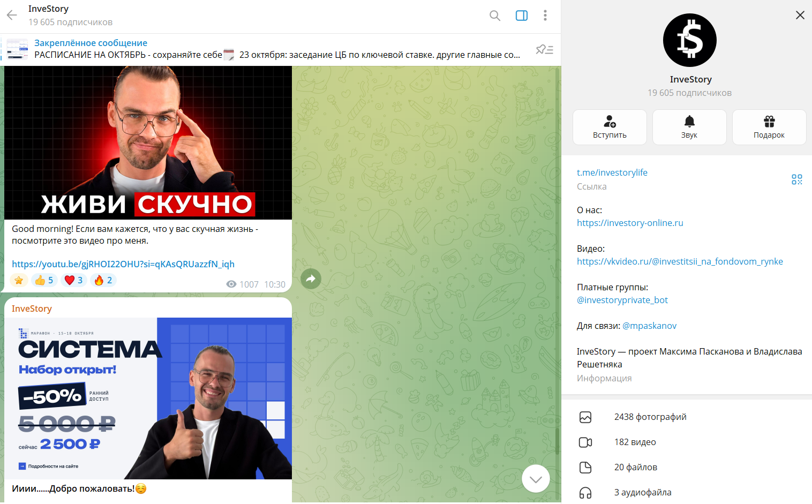The width and height of the screenshot is (812, 504).
Task: Copy the t.me/investorylife link
Action: point(612,172)
